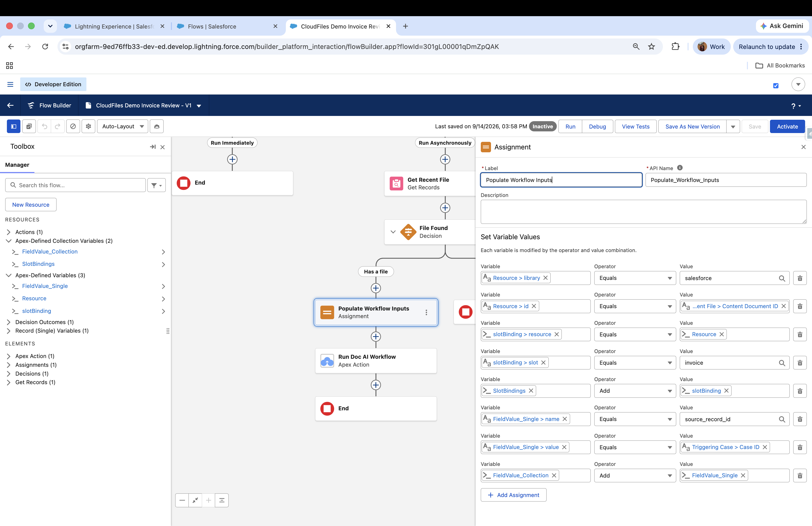Click the Label input field
812x526 pixels.
[x=561, y=180]
